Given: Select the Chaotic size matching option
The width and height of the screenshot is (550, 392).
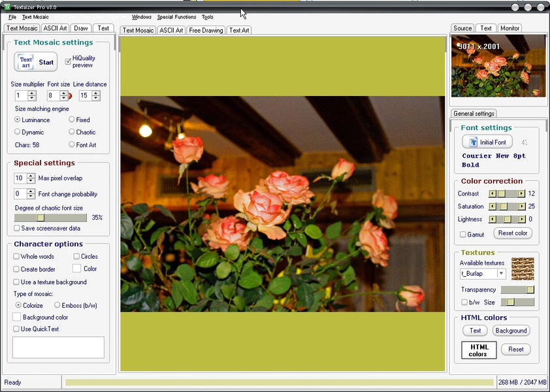Looking at the screenshot, I should coord(72,132).
